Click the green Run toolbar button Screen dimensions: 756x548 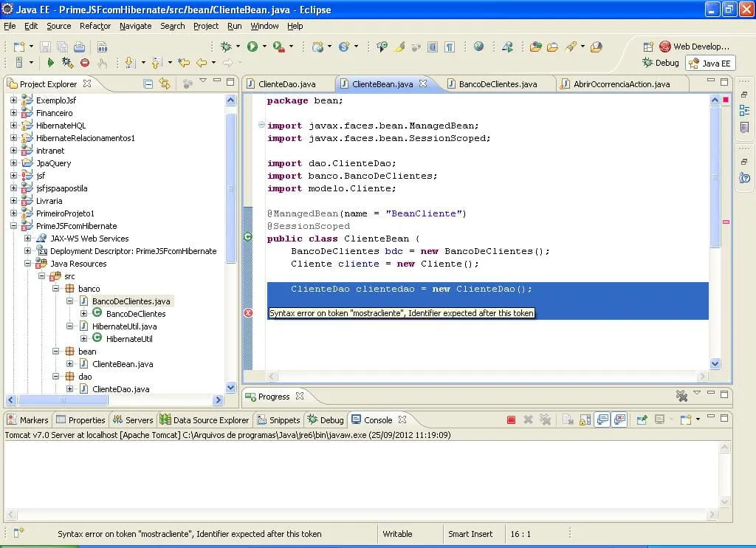252,47
